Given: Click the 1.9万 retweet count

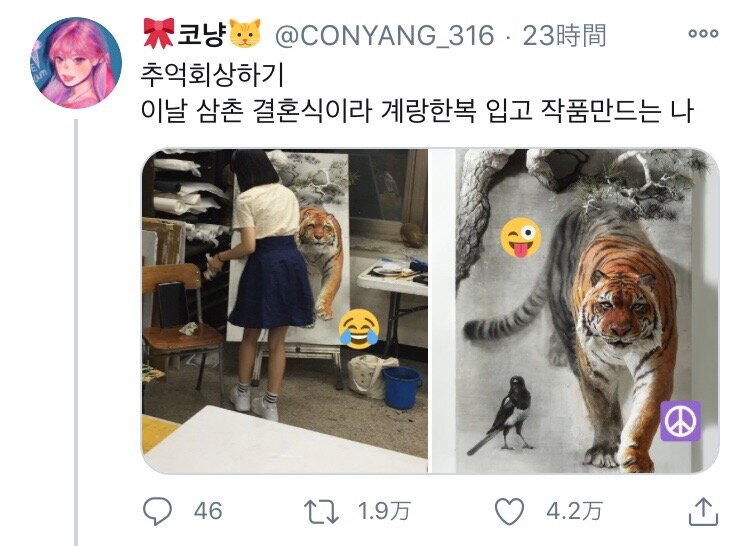Looking at the screenshot, I should tap(384, 511).
